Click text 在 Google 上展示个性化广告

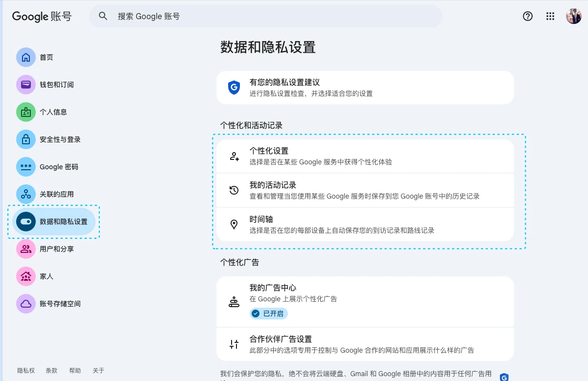pos(293,299)
